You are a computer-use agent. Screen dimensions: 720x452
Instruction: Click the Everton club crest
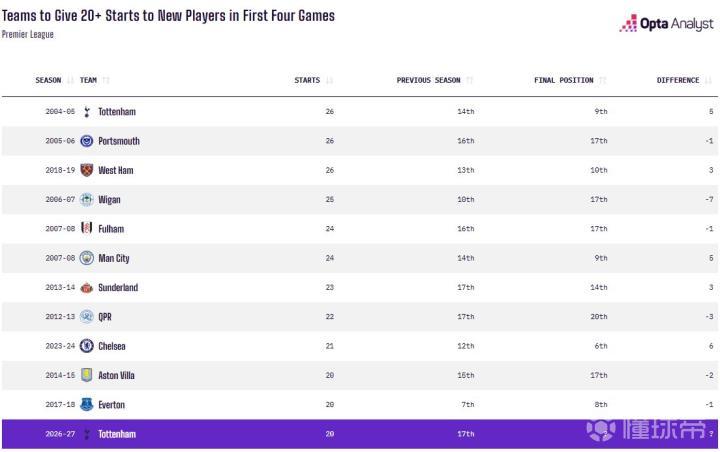(x=86, y=404)
